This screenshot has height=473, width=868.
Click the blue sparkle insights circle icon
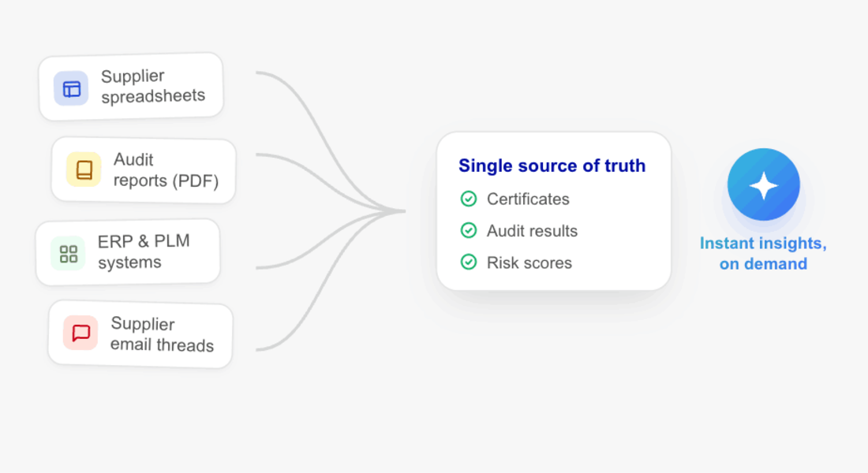763,184
